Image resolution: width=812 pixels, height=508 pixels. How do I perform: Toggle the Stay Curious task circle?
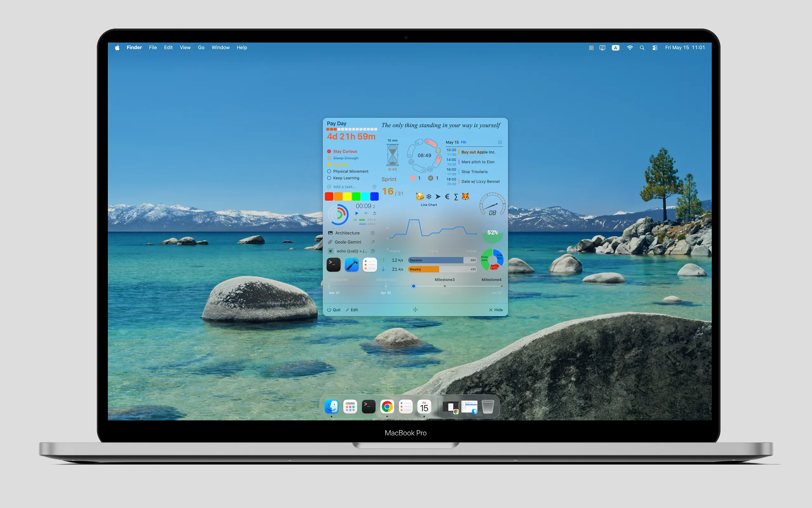tap(329, 151)
